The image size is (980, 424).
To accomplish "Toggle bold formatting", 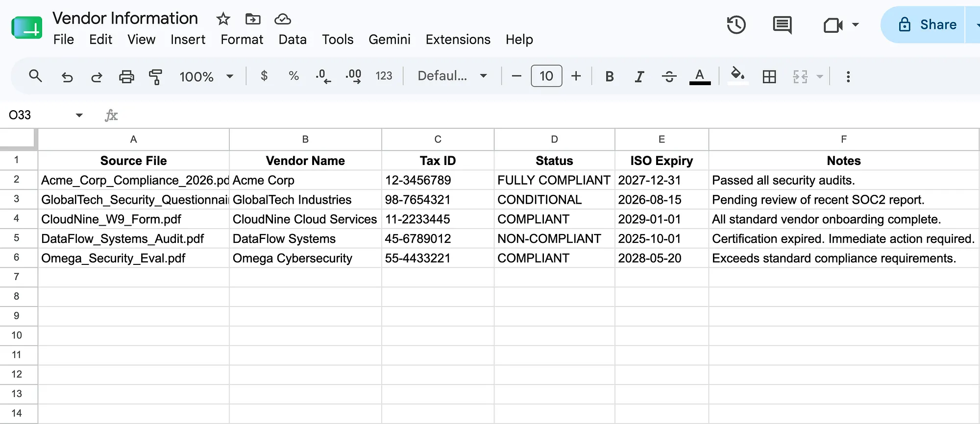I will point(609,76).
